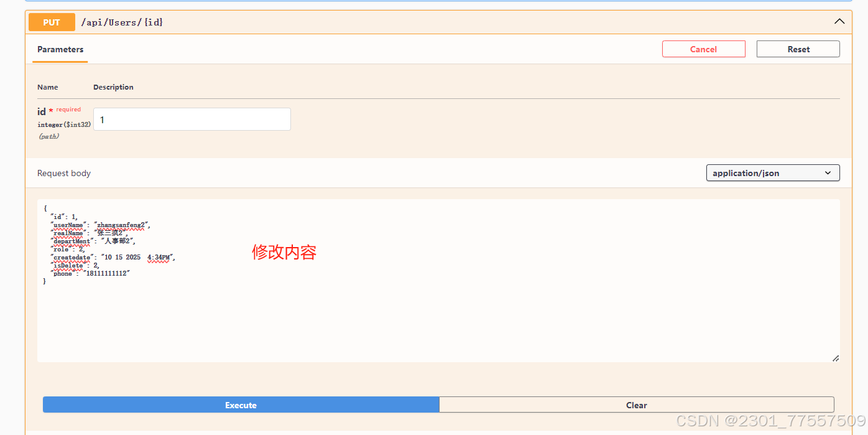Viewport: 868px width, 435px height.
Task: Click the required id parameter field
Action: pos(192,119)
